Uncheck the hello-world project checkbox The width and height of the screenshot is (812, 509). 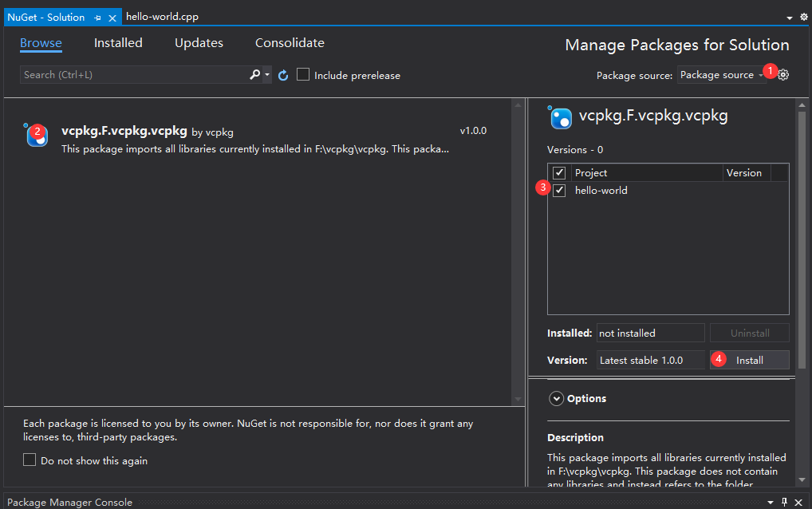pyautogui.click(x=559, y=190)
